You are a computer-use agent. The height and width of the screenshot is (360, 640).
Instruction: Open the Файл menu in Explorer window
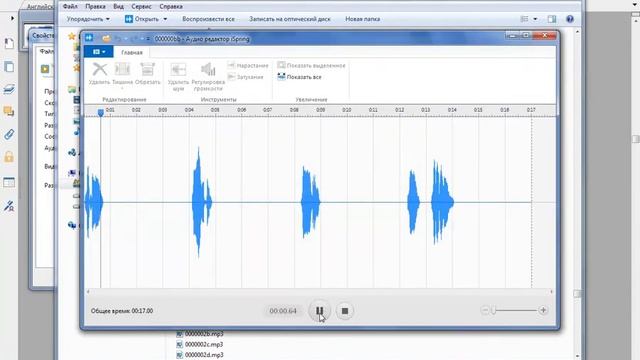[x=70, y=7]
